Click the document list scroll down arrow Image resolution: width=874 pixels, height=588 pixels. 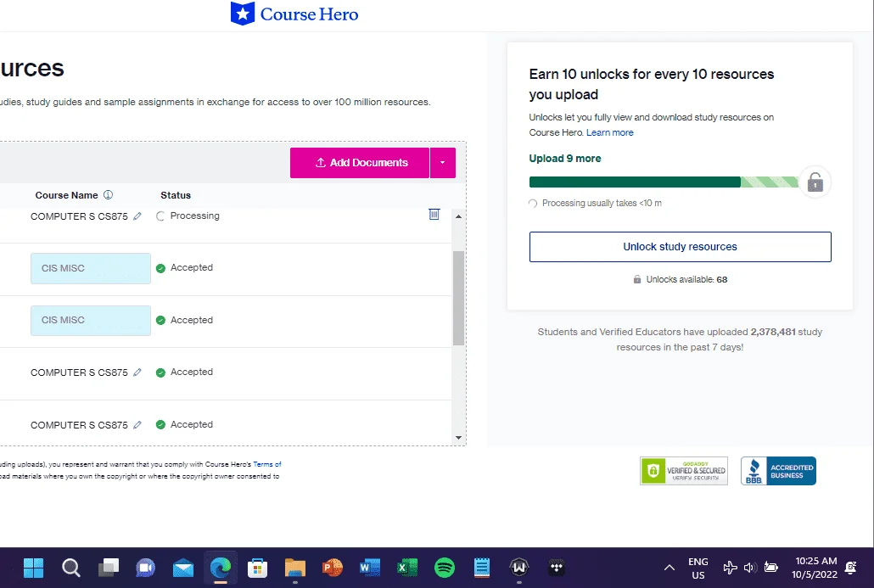[x=458, y=438]
